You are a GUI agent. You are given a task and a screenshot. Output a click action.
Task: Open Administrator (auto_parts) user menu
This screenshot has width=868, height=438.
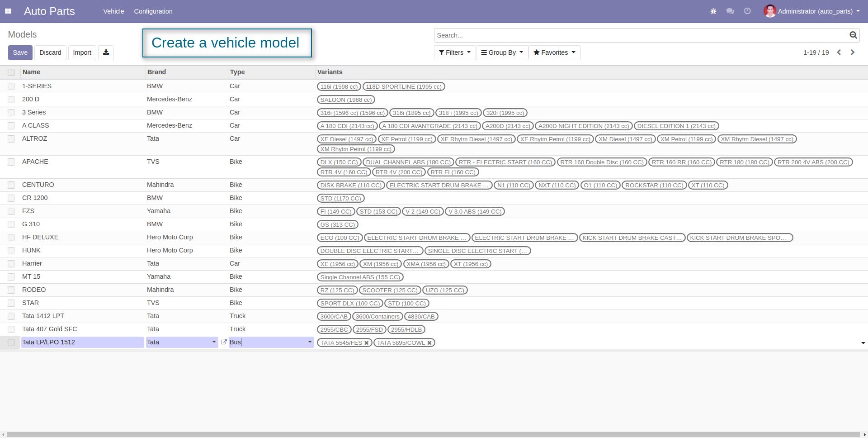[x=812, y=11]
